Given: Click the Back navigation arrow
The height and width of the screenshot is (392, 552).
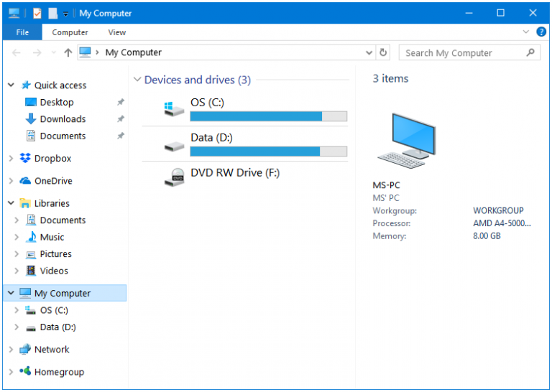Looking at the screenshot, I should (x=17, y=52).
